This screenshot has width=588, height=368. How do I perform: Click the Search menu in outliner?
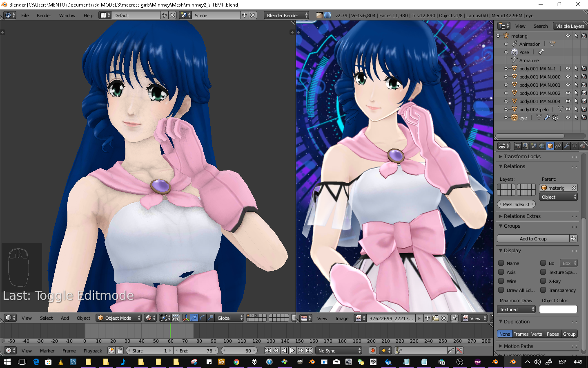coord(541,26)
